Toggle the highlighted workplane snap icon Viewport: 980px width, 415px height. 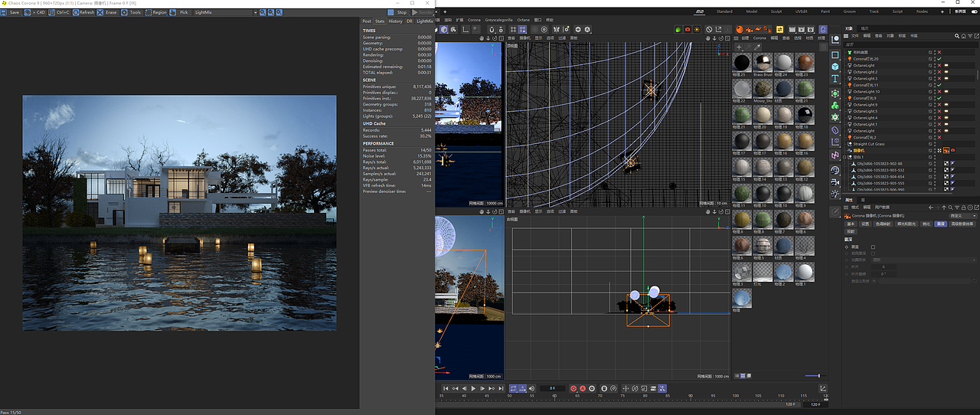[523, 29]
